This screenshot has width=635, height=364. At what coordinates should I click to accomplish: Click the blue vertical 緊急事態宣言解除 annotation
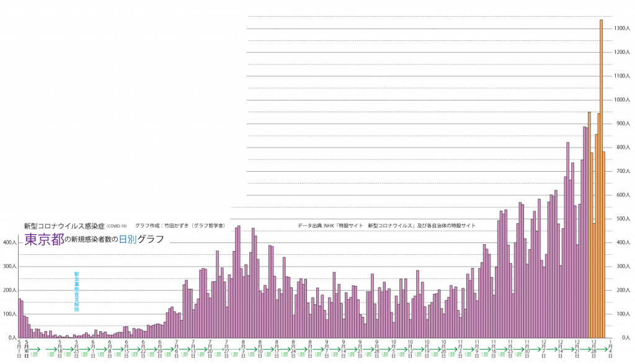(77, 291)
